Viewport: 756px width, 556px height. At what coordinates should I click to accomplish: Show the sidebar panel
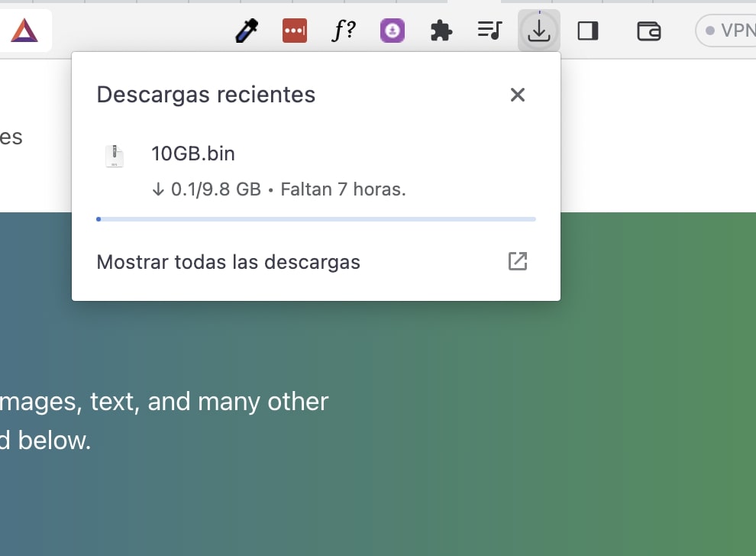coord(588,31)
